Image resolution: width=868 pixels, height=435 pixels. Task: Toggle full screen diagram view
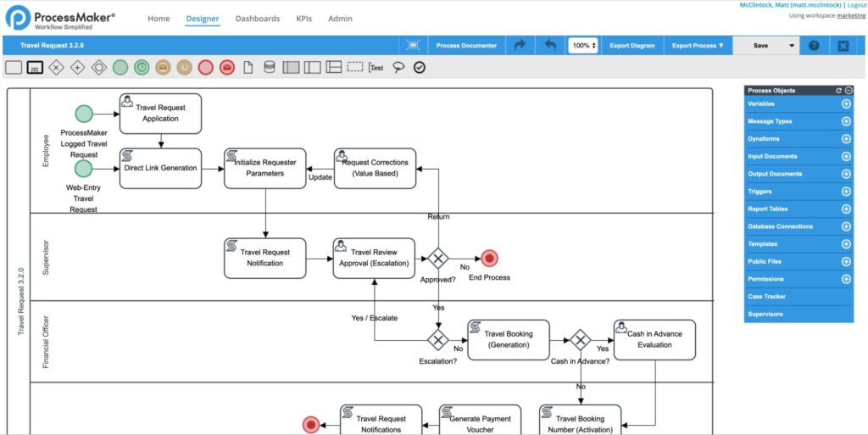click(413, 46)
